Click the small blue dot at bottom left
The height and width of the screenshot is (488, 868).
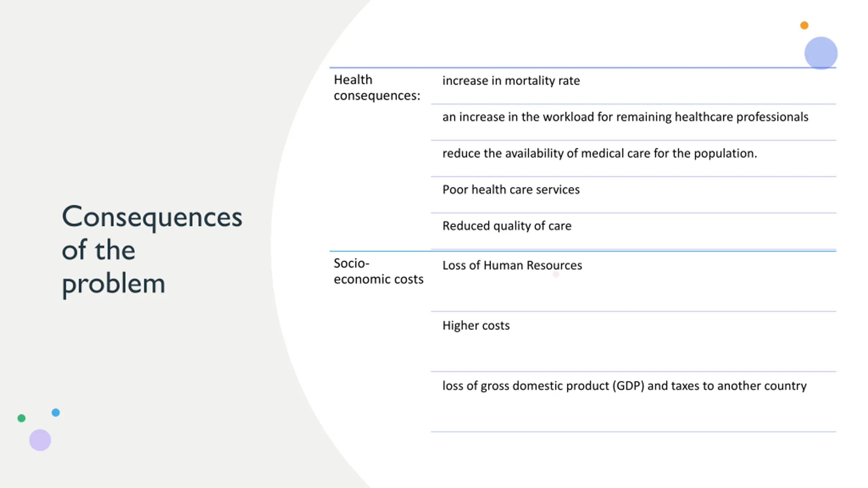pos(56,412)
